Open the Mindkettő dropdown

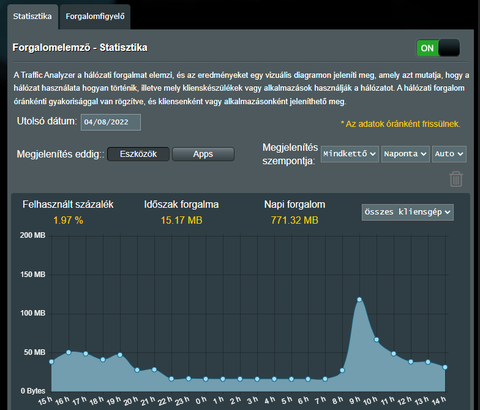click(x=350, y=154)
